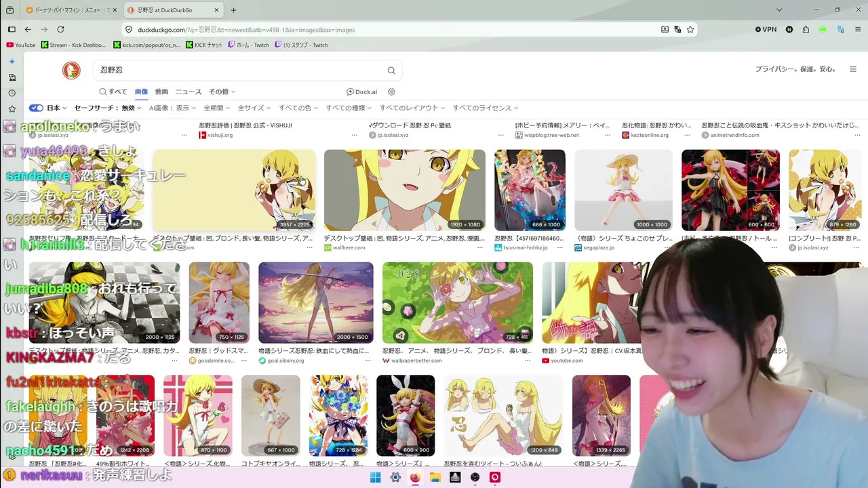The width and height of the screenshot is (868, 488).
Task: Click the プライバシー。保護。安心。 text
Action: point(796,69)
